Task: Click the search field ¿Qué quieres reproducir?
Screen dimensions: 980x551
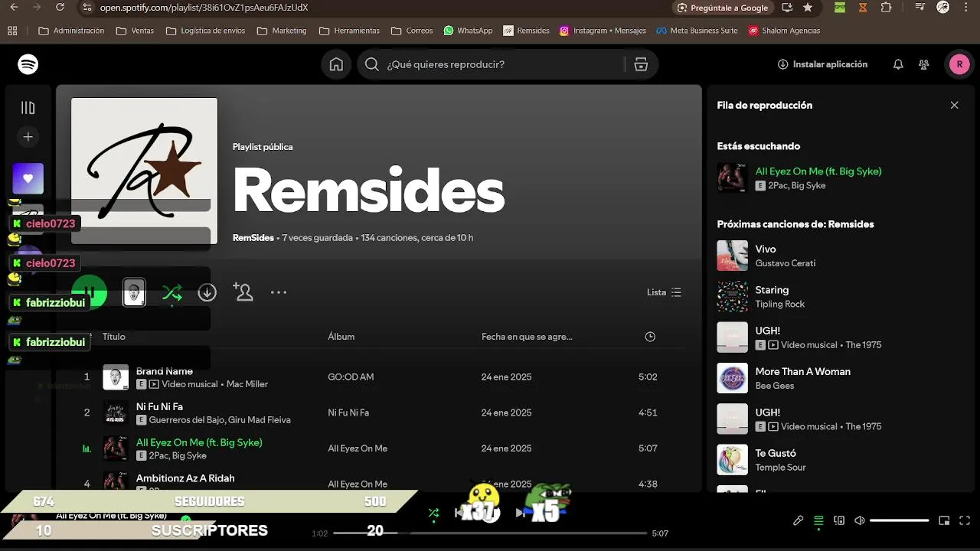Action: point(505,64)
